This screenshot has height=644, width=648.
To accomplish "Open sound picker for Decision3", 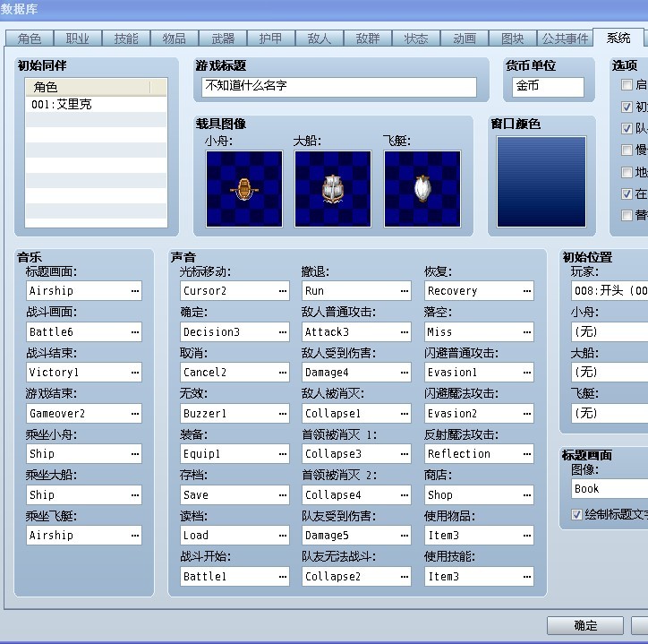I will 283,331.
